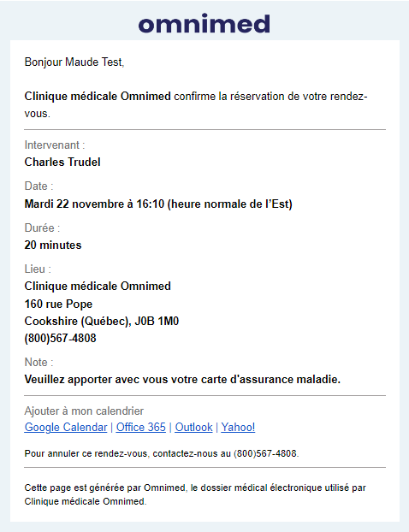Select the Cookshire (Québec) postal code line
Screen dimensions: 409x532
[102, 321]
